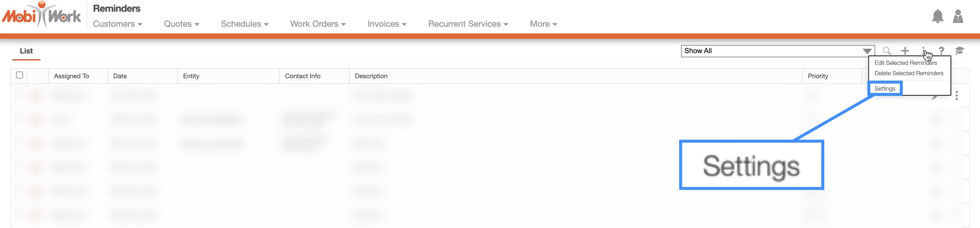
Task: Click the search magnifier icon
Action: tap(886, 50)
